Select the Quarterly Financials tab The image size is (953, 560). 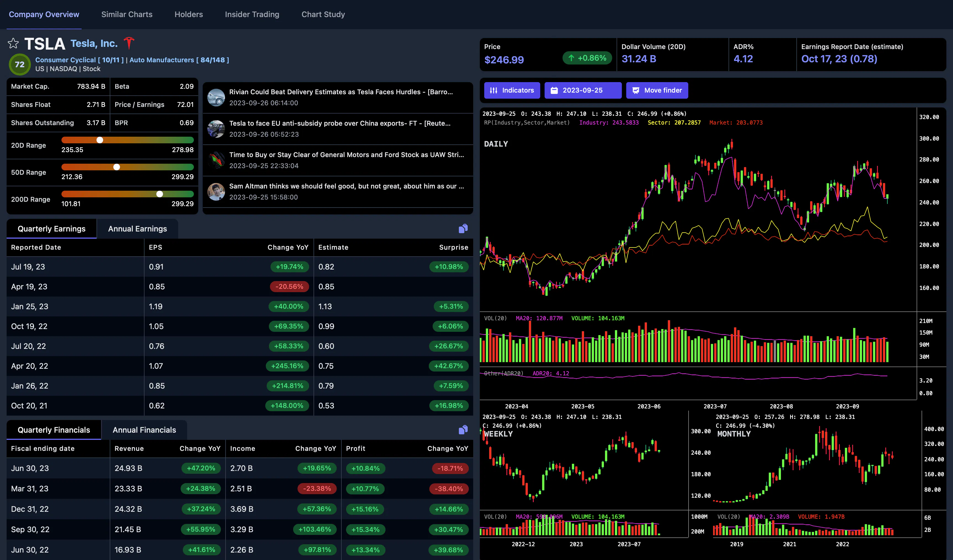click(x=54, y=430)
